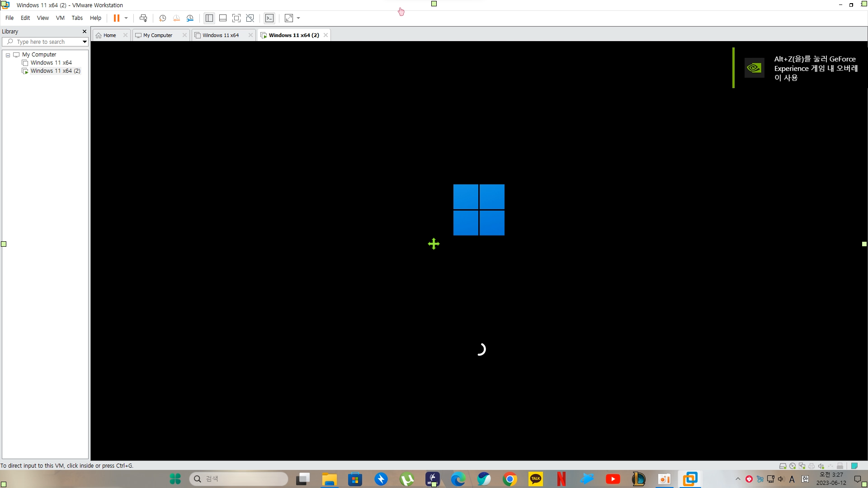The width and height of the screenshot is (868, 488).
Task: Open YouTube from taskbar
Action: coord(613,479)
